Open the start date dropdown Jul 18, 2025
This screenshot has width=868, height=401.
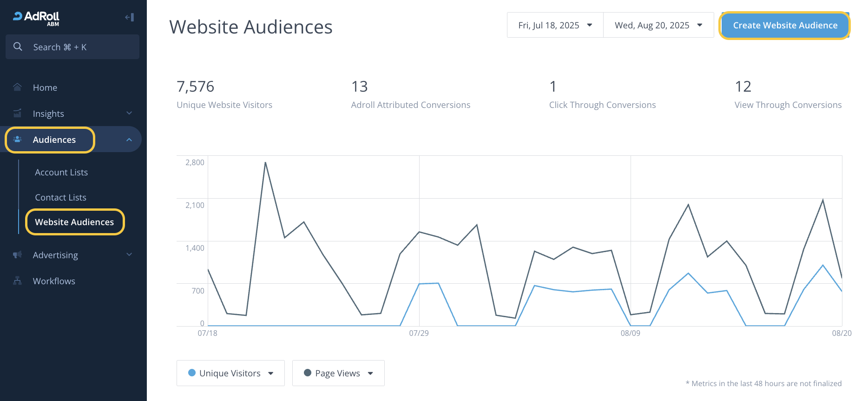point(555,25)
